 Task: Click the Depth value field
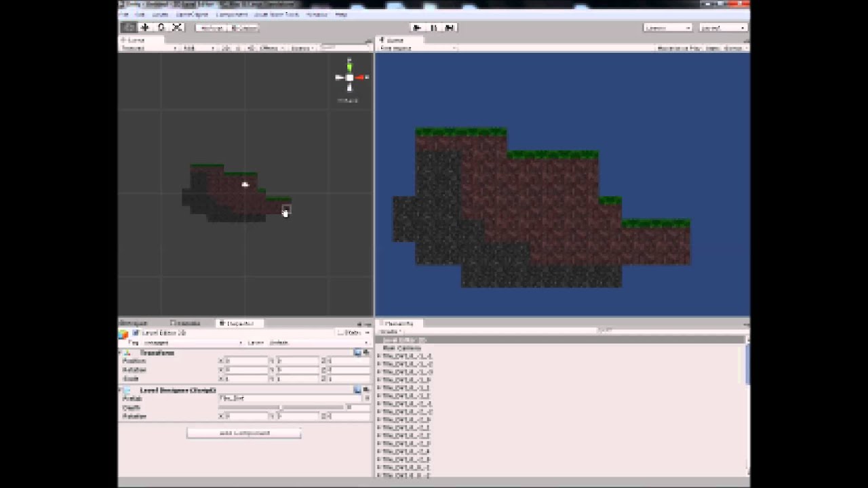tap(358, 407)
